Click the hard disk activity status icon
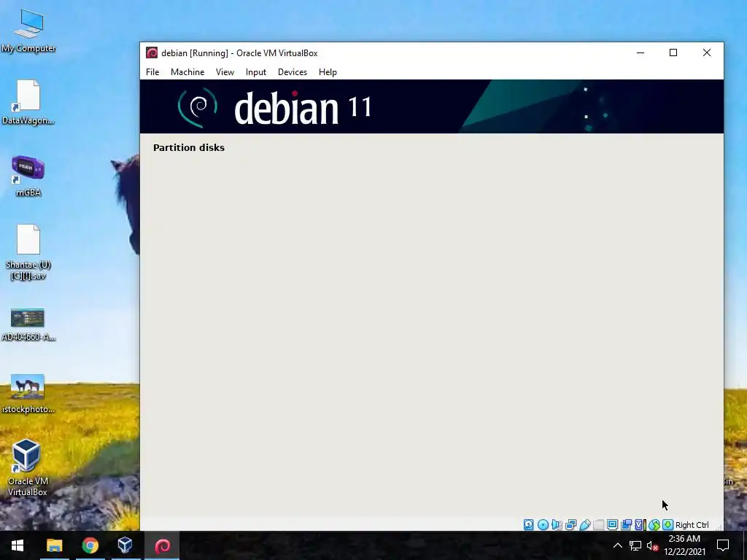 pos(528,525)
